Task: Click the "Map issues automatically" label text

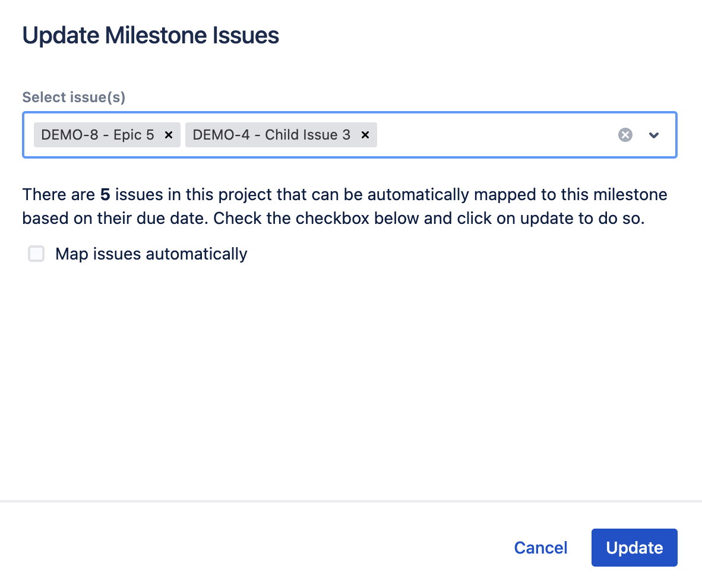Action: [151, 254]
